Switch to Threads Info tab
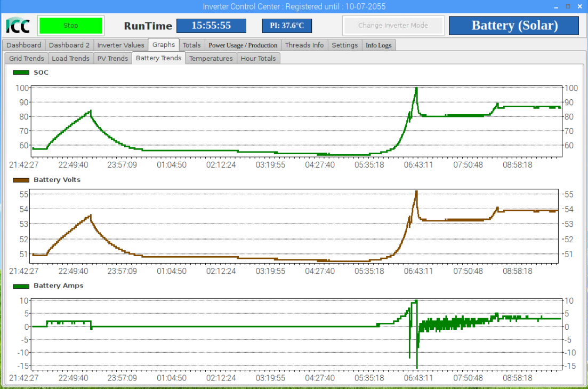 tap(304, 45)
